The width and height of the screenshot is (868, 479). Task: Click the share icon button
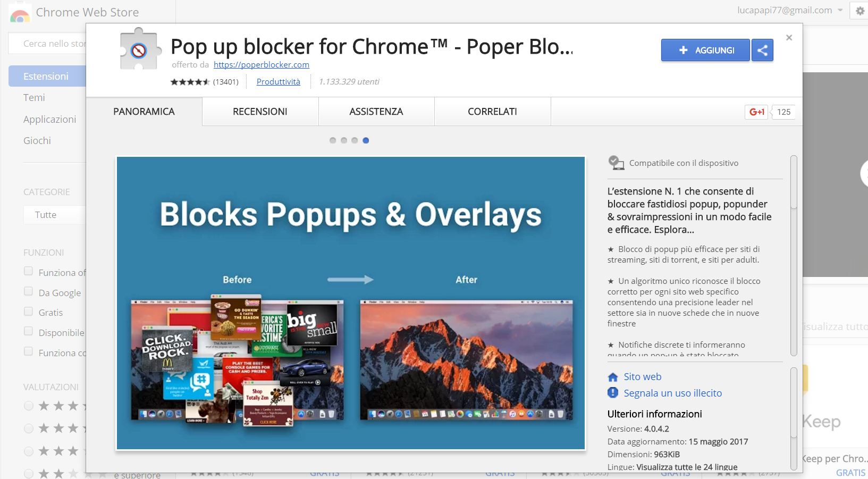point(762,50)
